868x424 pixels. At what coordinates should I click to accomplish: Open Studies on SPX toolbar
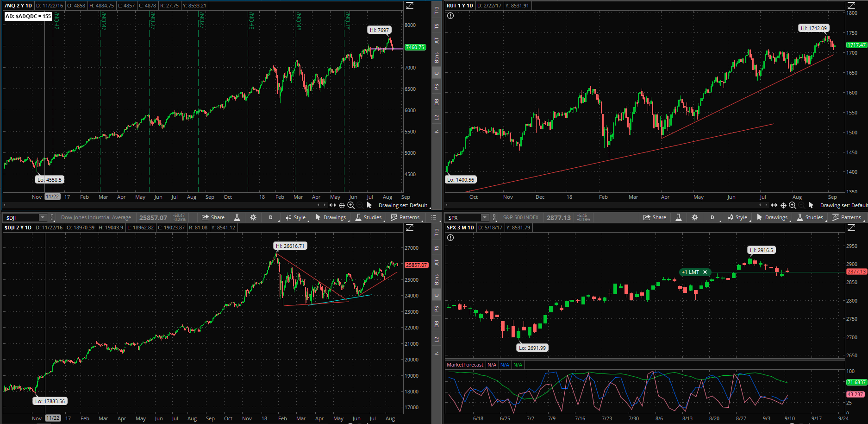(x=810, y=217)
